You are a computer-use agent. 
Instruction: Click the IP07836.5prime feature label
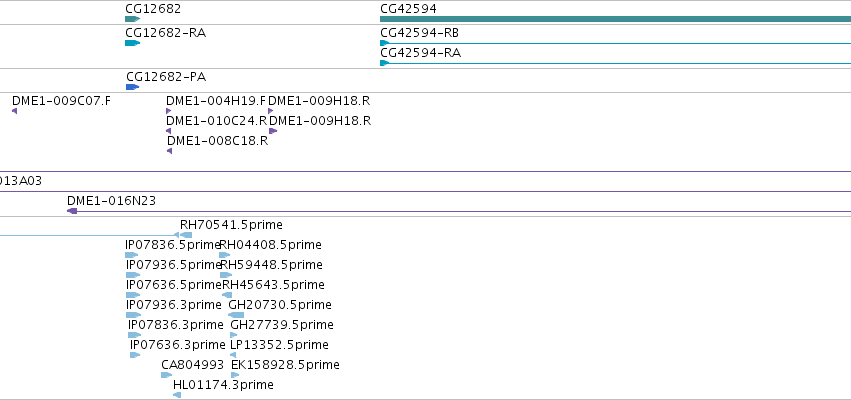pyautogui.click(x=173, y=245)
